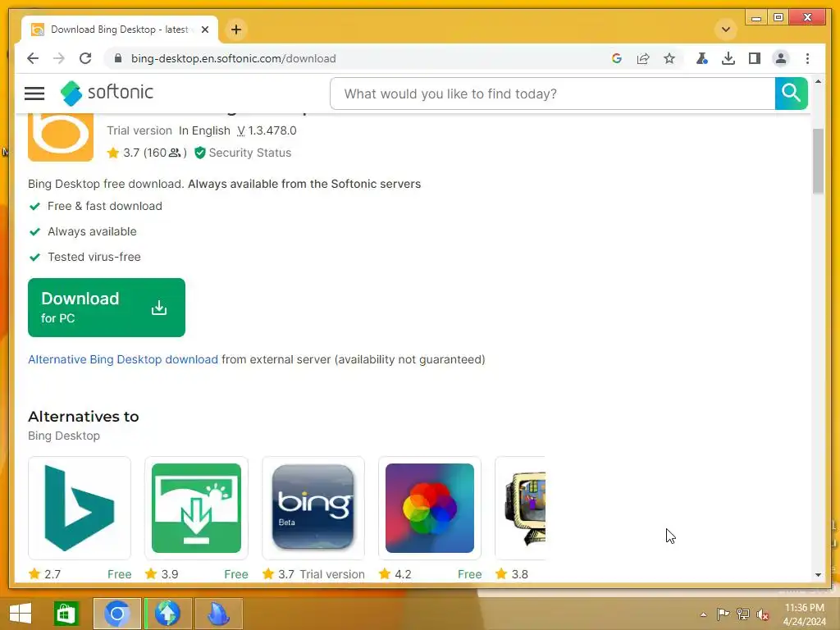This screenshot has width=840, height=630.
Task: Open Chrome three-dot menu
Action: 807,58
